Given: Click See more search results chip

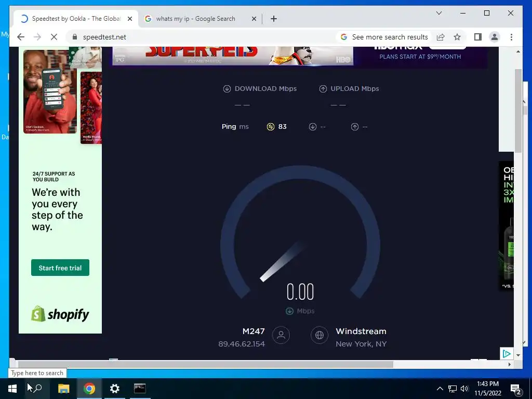Looking at the screenshot, I should pos(384,37).
